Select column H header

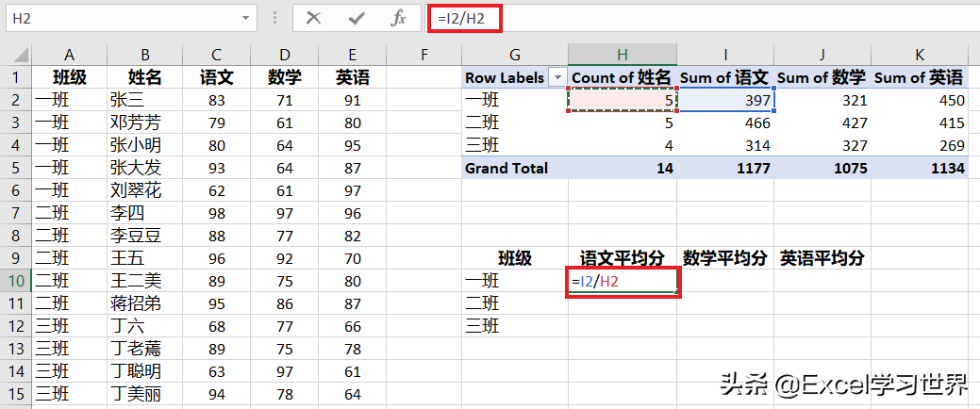(x=623, y=55)
